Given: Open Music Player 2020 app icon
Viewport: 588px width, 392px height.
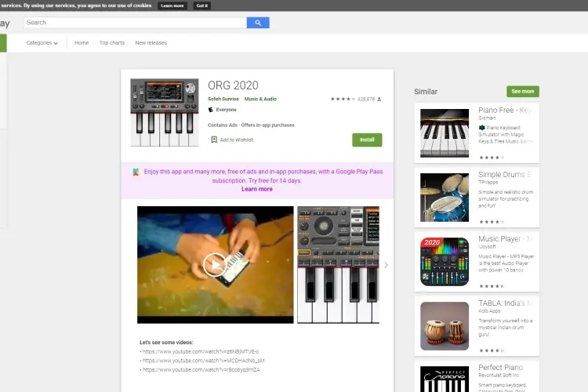Looking at the screenshot, I should point(445,262).
